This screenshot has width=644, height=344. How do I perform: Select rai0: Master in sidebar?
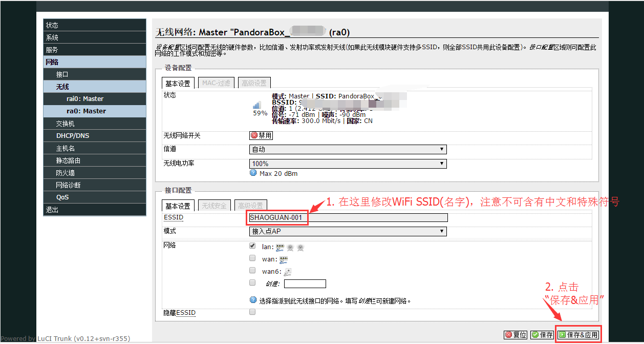click(95, 99)
